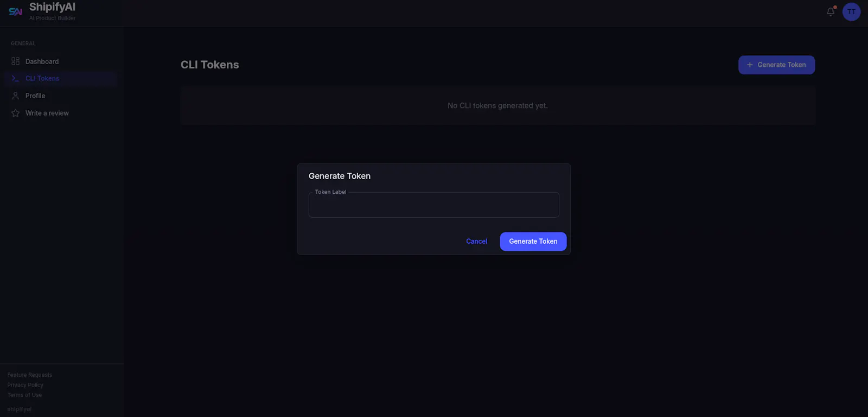Open the Privacy Policy link
This screenshot has height=417, width=868.
tap(25, 385)
